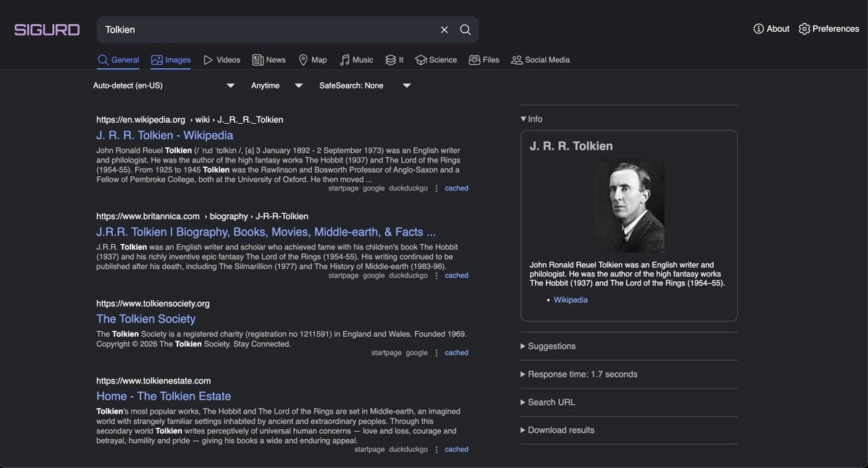This screenshot has width=868, height=468.
Task: Open the Wikipedia result's three-dot menu
Action: pyautogui.click(x=437, y=188)
